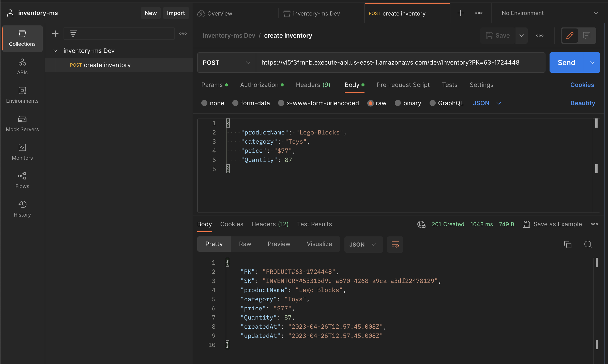Screen dimensions: 608x364
Task: Open the POST method dropdown
Action: (227, 63)
